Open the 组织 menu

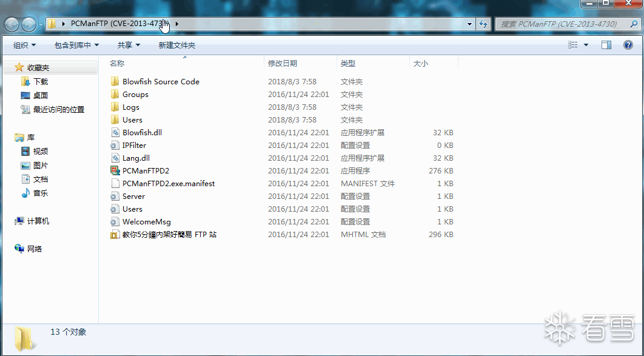point(24,45)
